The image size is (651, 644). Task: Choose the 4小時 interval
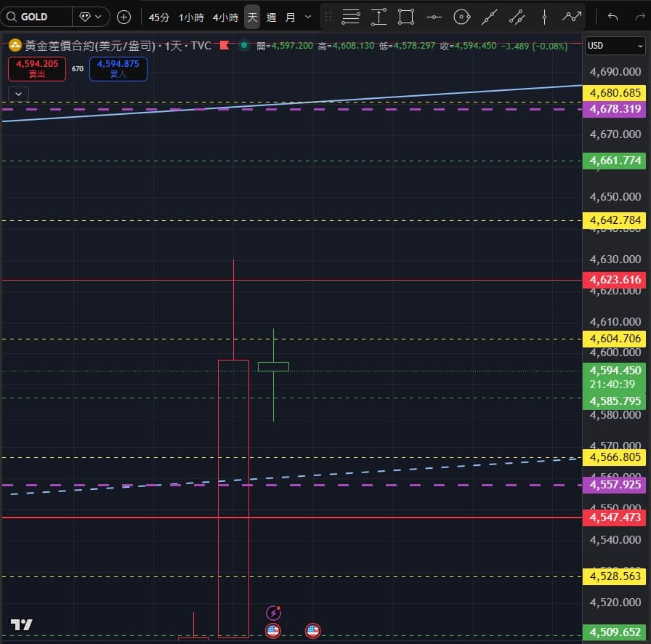point(225,17)
